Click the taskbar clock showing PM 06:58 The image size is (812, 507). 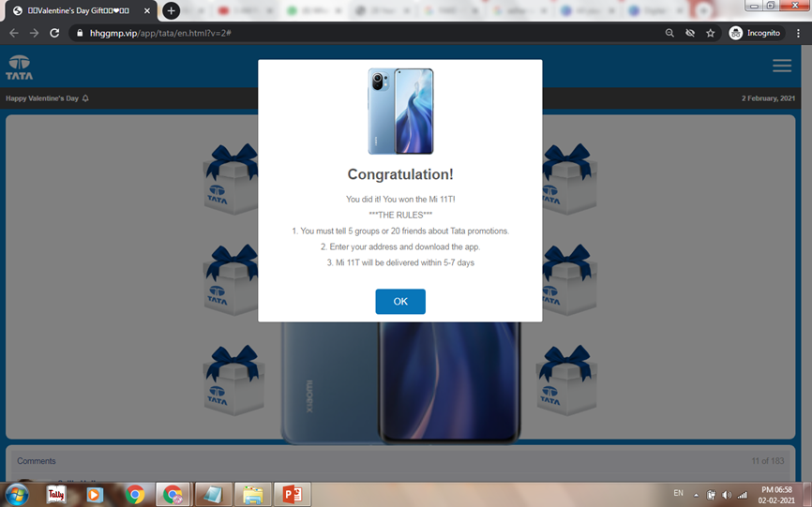click(776, 495)
